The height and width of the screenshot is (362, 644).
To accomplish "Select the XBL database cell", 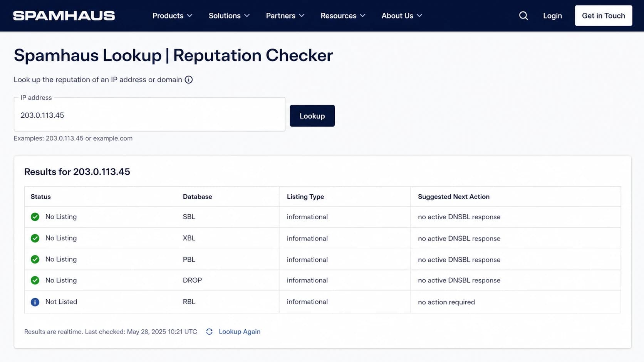I will (x=189, y=238).
